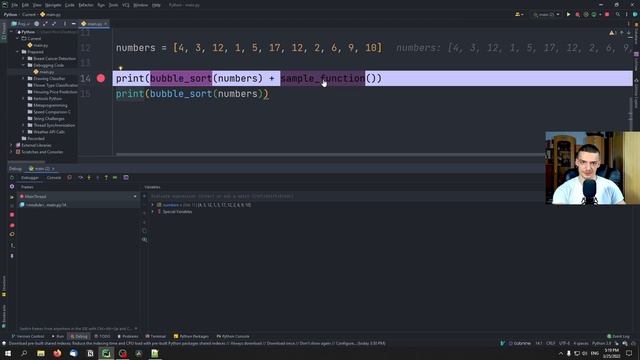Toggle the breakpoint on line 14
Screen dimensions: 640x360
click(x=101, y=78)
